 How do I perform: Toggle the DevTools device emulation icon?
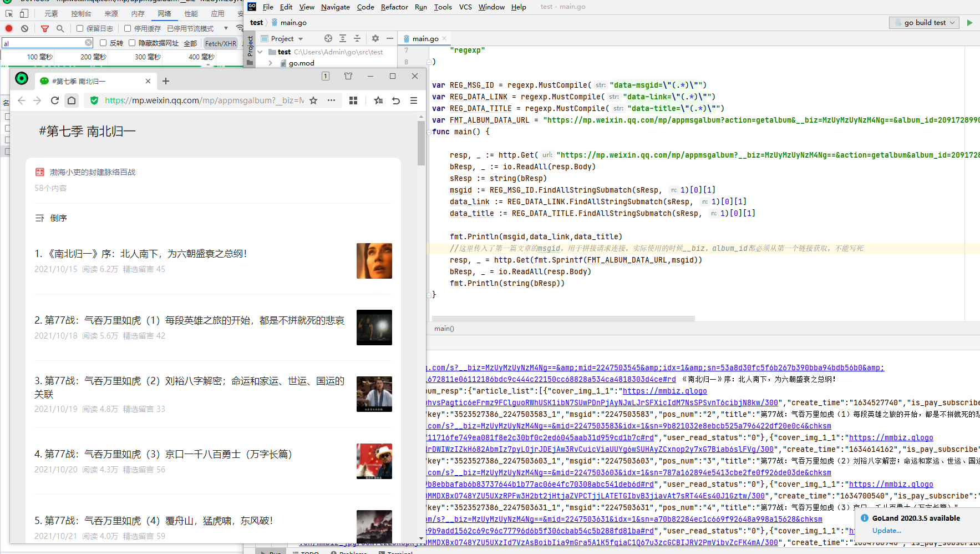tap(24, 13)
